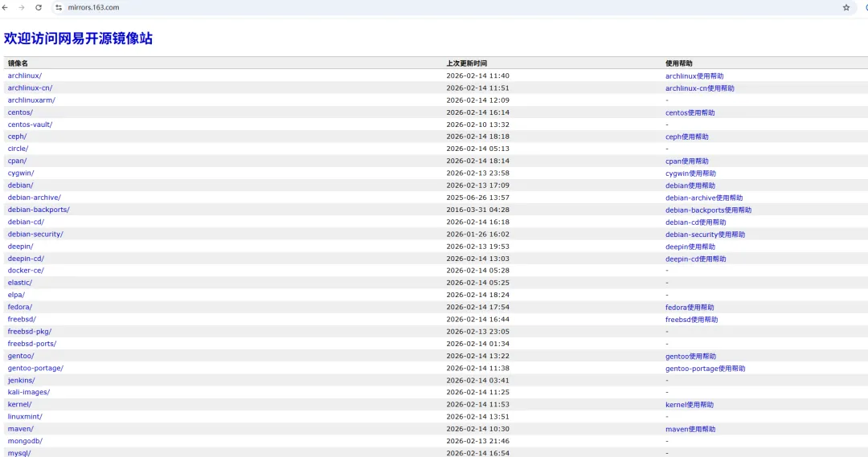Image resolution: width=868 pixels, height=457 pixels.
Task: Open the mongodb/ mirror directory
Action: point(26,441)
